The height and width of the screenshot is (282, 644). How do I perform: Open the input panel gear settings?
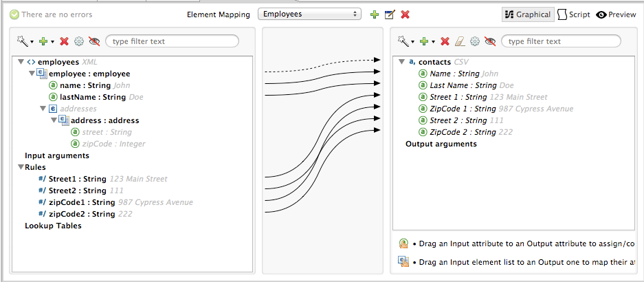coord(79,41)
